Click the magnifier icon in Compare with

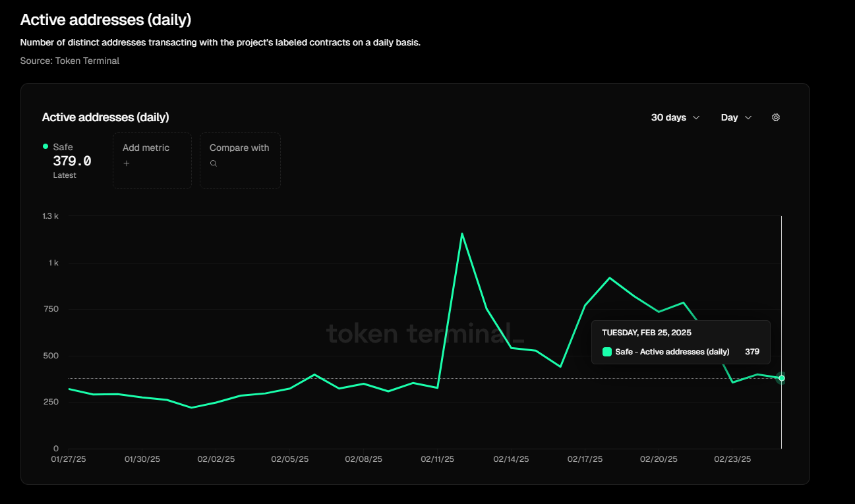pyautogui.click(x=213, y=163)
